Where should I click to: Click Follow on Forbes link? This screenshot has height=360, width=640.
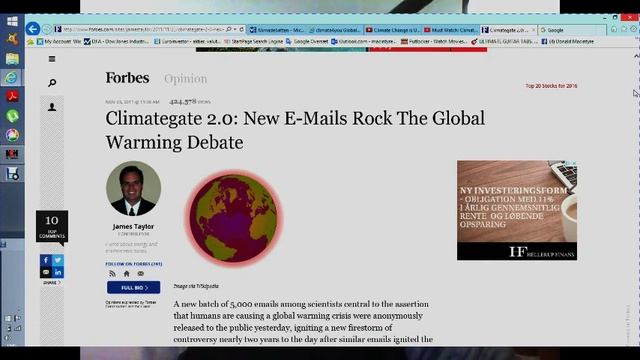point(133,264)
